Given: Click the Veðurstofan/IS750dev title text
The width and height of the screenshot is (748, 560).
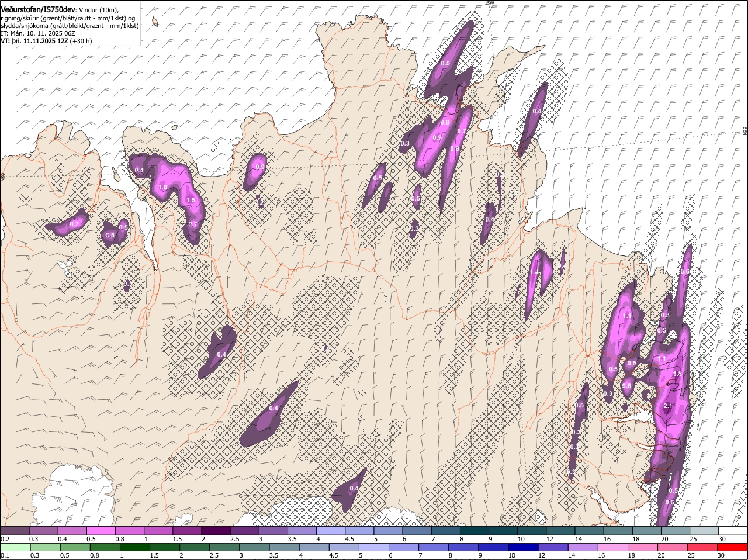Looking at the screenshot, I should click(38, 9).
